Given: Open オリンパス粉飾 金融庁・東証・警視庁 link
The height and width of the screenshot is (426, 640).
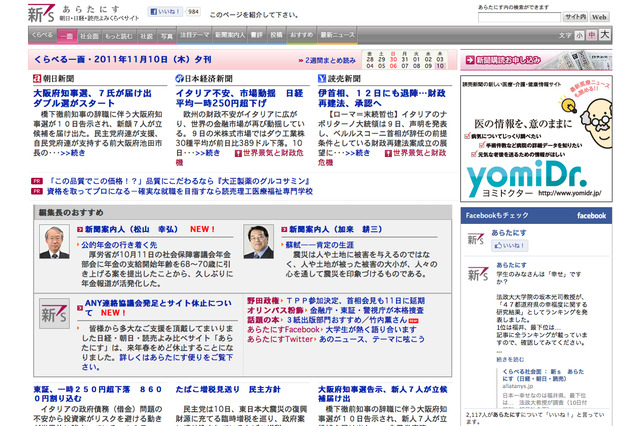Looking at the screenshot, I should click(x=367, y=311).
